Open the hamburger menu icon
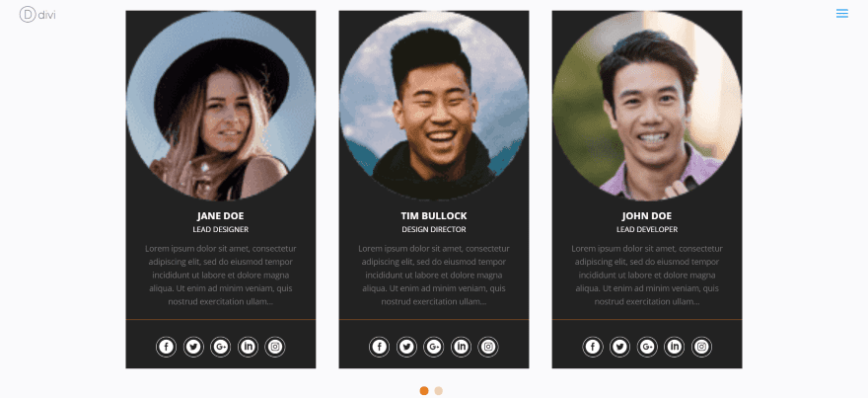The height and width of the screenshot is (398, 868). 842,13
